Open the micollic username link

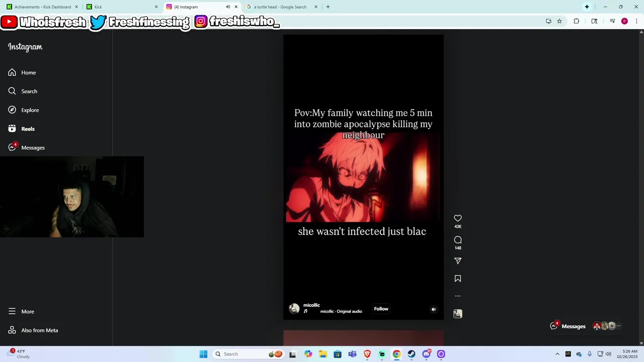[311, 305]
